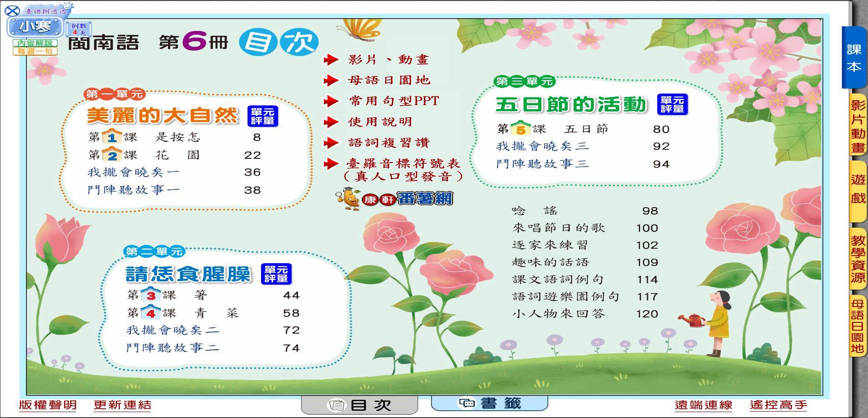The width and height of the screenshot is (868, 418).
Task: Open lesson 3 house icon 箸
Action: 150,295
